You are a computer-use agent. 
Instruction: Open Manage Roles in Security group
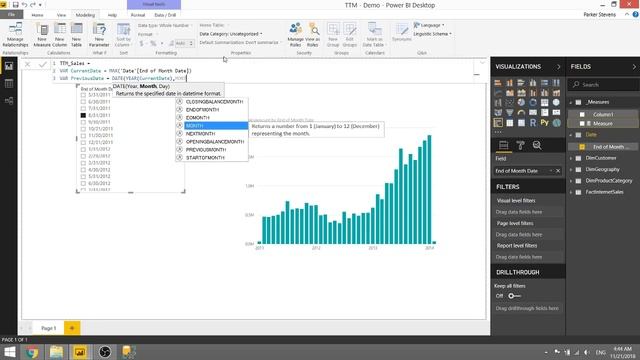(x=295, y=35)
